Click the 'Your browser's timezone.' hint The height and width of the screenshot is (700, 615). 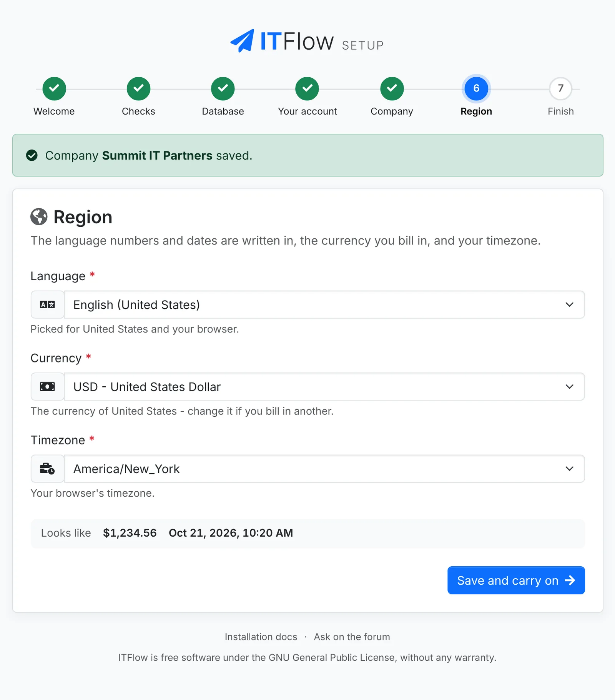(92, 493)
